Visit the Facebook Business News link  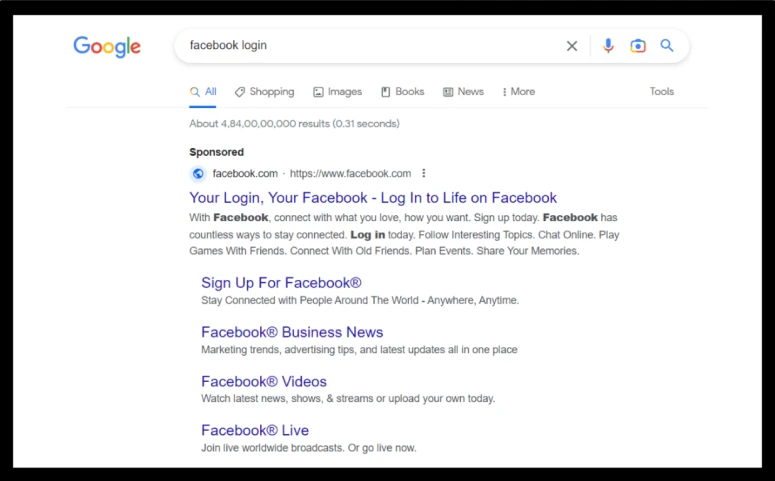click(x=292, y=332)
